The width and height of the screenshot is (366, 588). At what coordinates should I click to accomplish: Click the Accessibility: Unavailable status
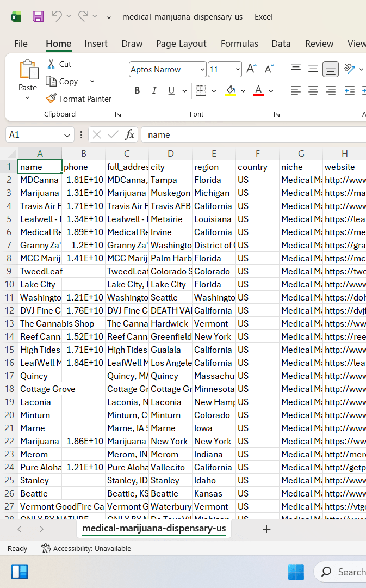coord(86,548)
